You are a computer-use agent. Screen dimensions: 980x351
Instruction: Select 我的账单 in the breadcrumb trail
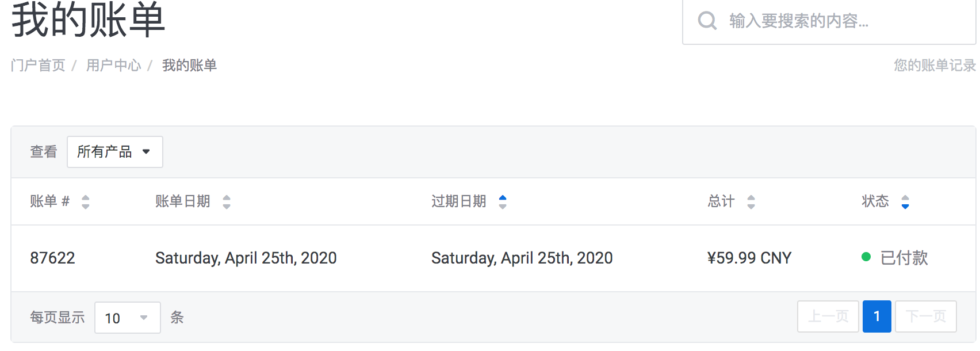click(x=189, y=65)
